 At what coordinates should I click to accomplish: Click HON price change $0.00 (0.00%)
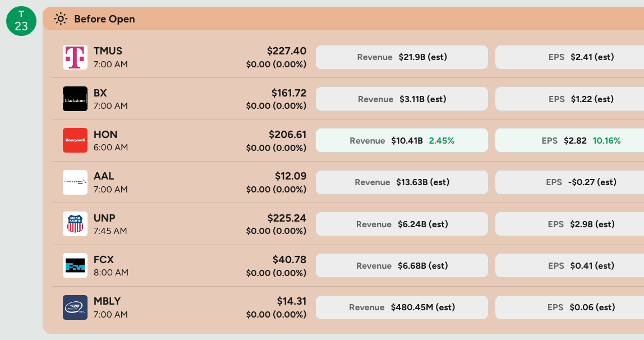(x=277, y=148)
